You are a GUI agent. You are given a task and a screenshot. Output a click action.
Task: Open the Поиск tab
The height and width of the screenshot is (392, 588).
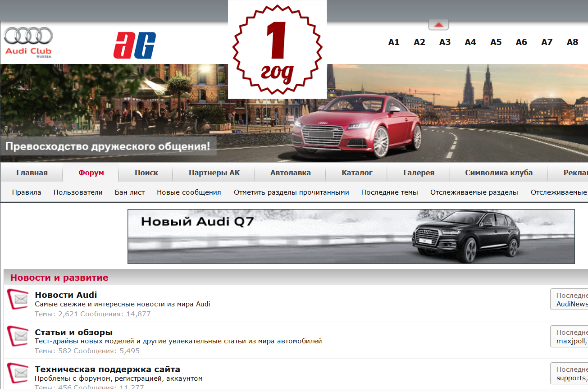[x=146, y=173]
